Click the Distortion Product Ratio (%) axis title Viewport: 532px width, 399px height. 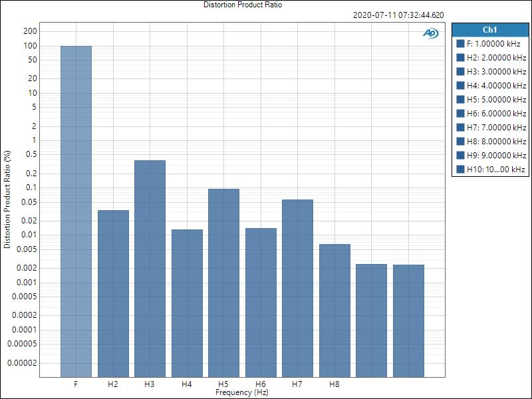[7, 199]
